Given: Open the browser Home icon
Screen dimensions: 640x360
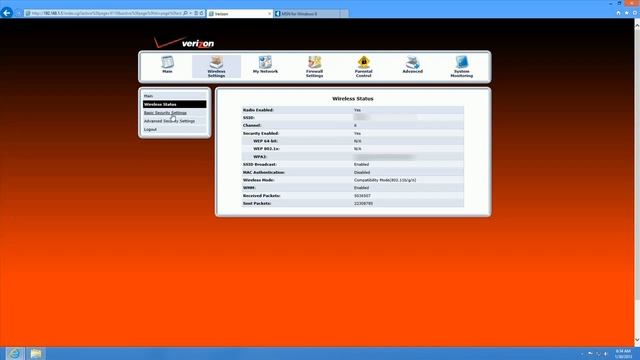Looking at the screenshot, I should tap(618, 13).
